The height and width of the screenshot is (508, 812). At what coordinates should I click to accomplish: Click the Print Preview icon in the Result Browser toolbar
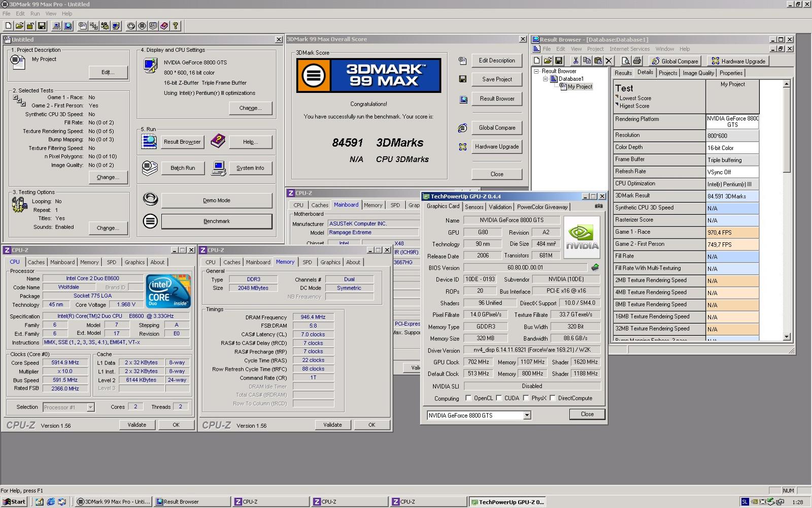[x=626, y=61]
